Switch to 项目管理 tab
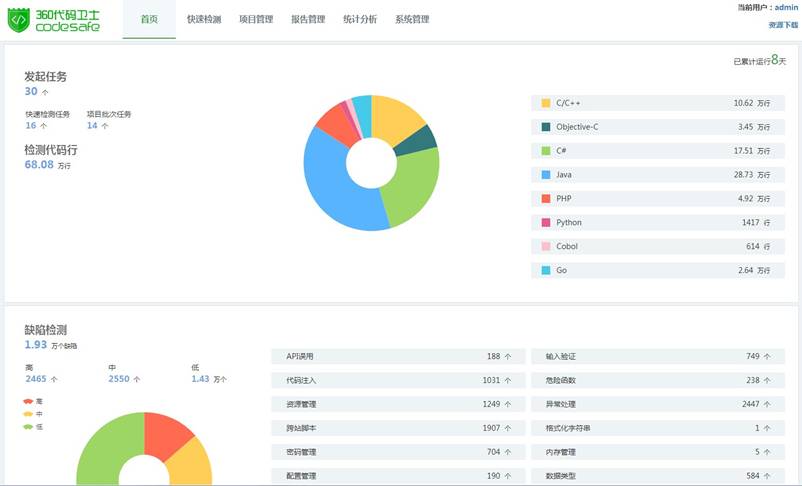Image resolution: width=802 pixels, height=486 pixels. click(256, 19)
